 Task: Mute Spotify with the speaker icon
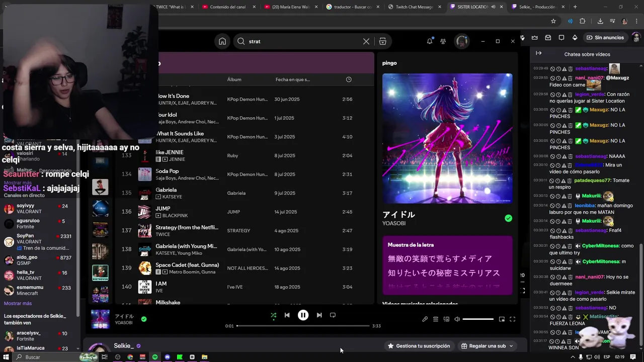pos(457,319)
